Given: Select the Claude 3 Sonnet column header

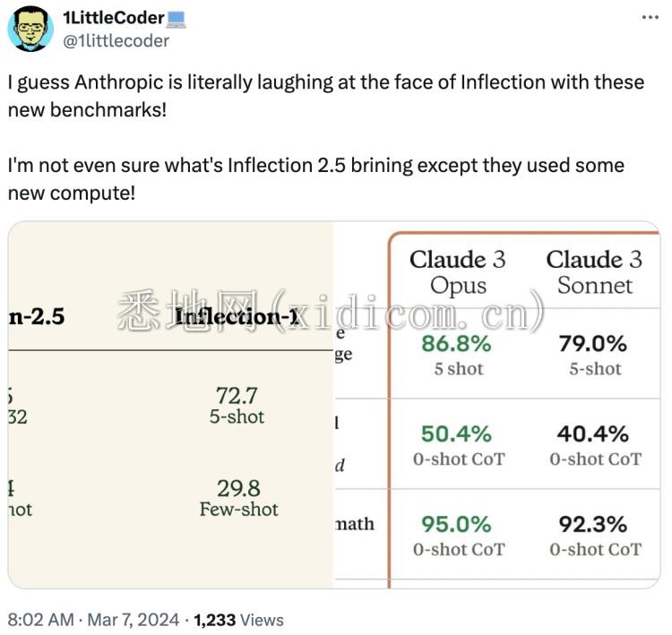Looking at the screenshot, I should click(594, 272).
